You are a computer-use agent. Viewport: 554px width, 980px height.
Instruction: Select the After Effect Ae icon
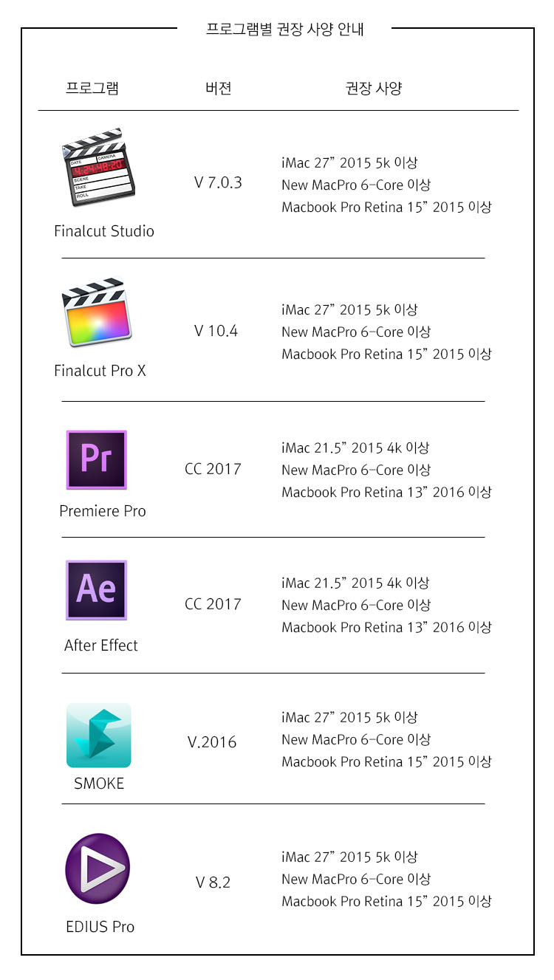click(96, 590)
